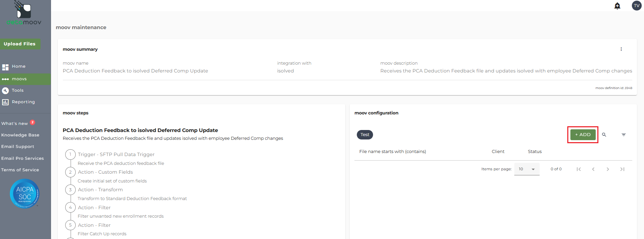Click the isolved integration value

pos(286,71)
